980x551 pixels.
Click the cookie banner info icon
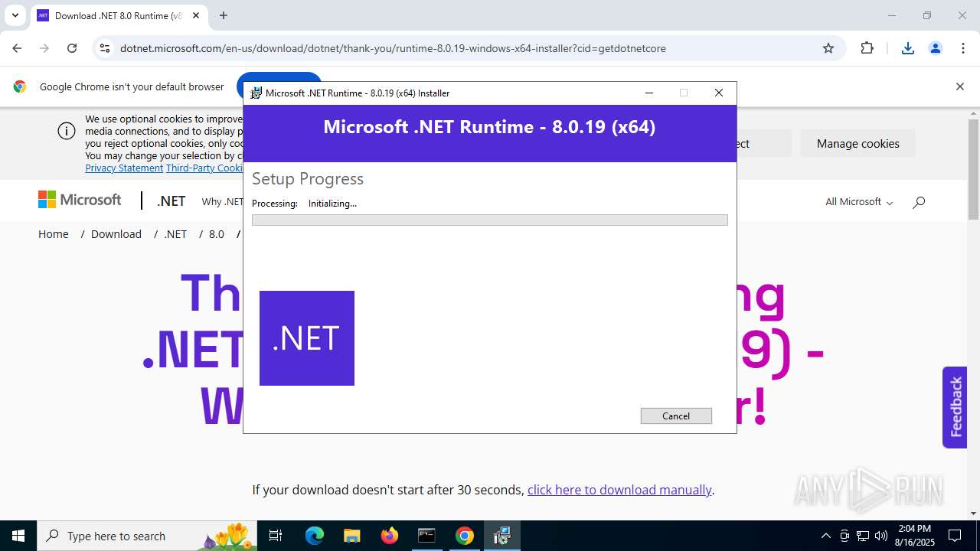[67, 131]
